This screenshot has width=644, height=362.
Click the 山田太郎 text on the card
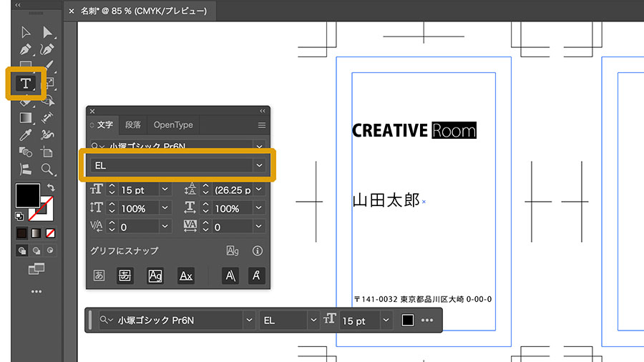pyautogui.click(x=386, y=200)
